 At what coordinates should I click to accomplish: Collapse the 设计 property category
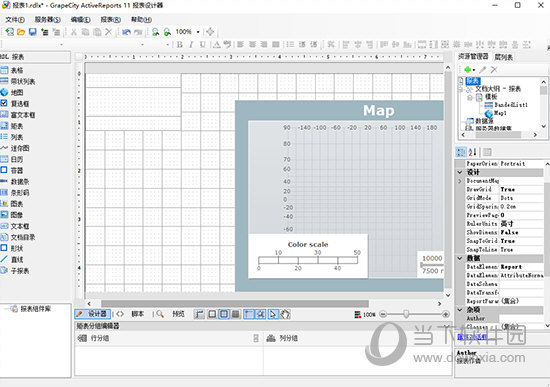pos(460,172)
